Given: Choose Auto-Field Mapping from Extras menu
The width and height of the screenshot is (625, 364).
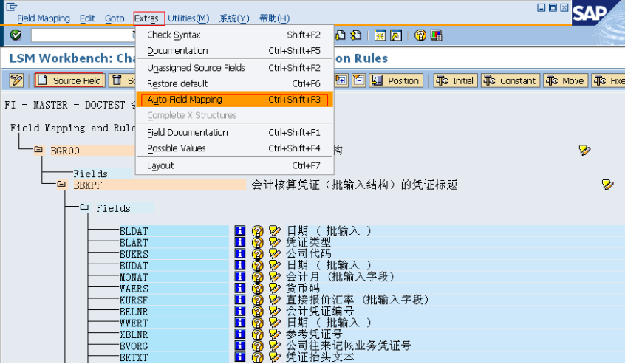Looking at the screenshot, I should click(234, 100).
